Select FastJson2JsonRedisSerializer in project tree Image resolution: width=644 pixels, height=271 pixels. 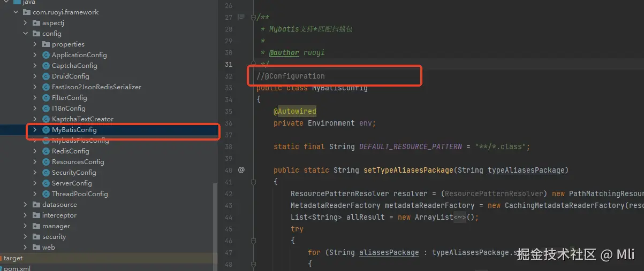click(96, 87)
